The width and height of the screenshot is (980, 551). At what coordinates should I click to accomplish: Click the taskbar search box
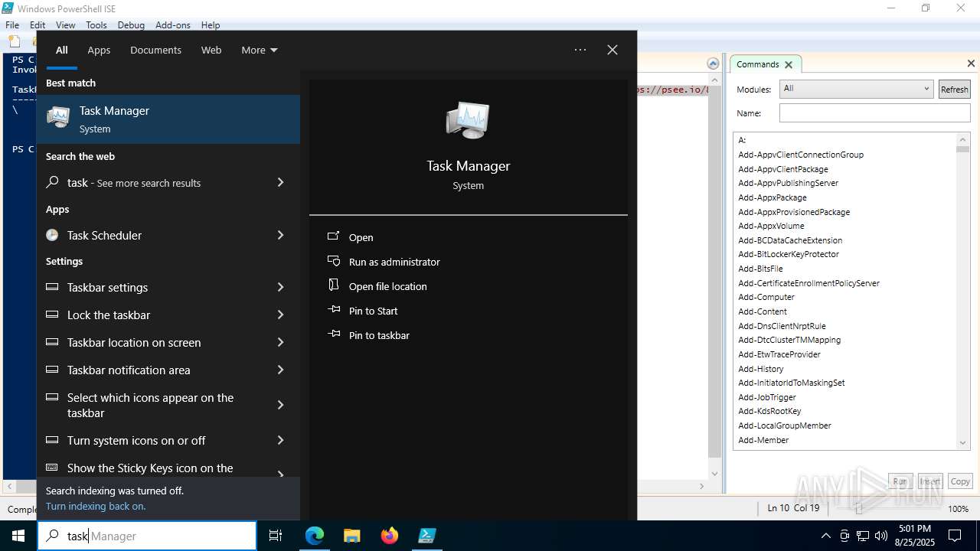tap(147, 536)
